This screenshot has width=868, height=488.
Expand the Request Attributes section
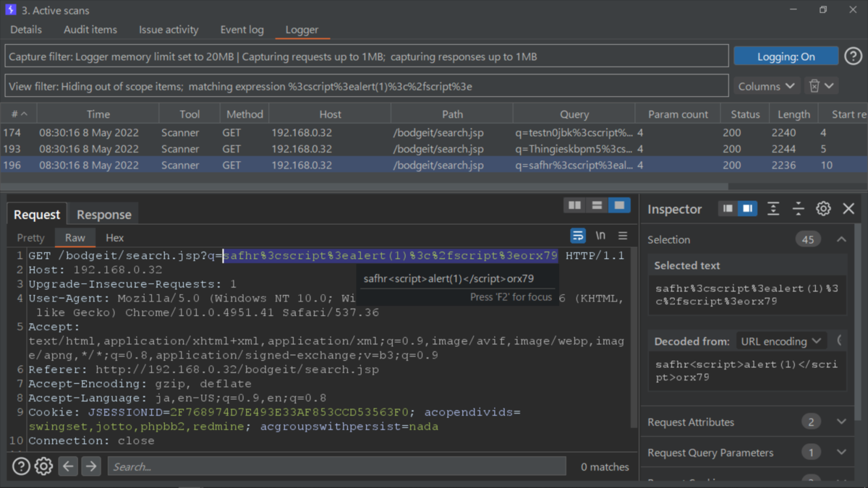click(x=842, y=422)
